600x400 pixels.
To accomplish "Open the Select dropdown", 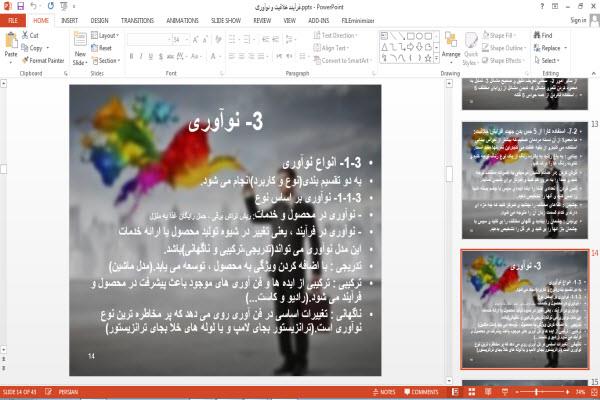I will [547, 60].
